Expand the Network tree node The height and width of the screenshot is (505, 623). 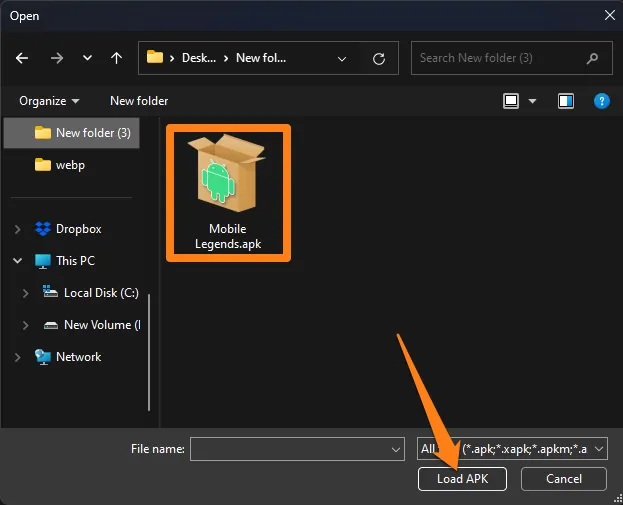pyautogui.click(x=17, y=357)
